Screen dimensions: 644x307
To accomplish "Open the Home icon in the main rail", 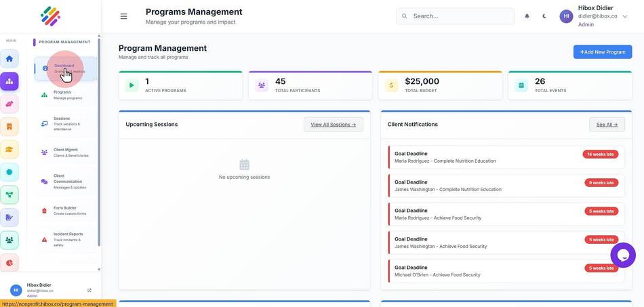I will (x=9, y=59).
